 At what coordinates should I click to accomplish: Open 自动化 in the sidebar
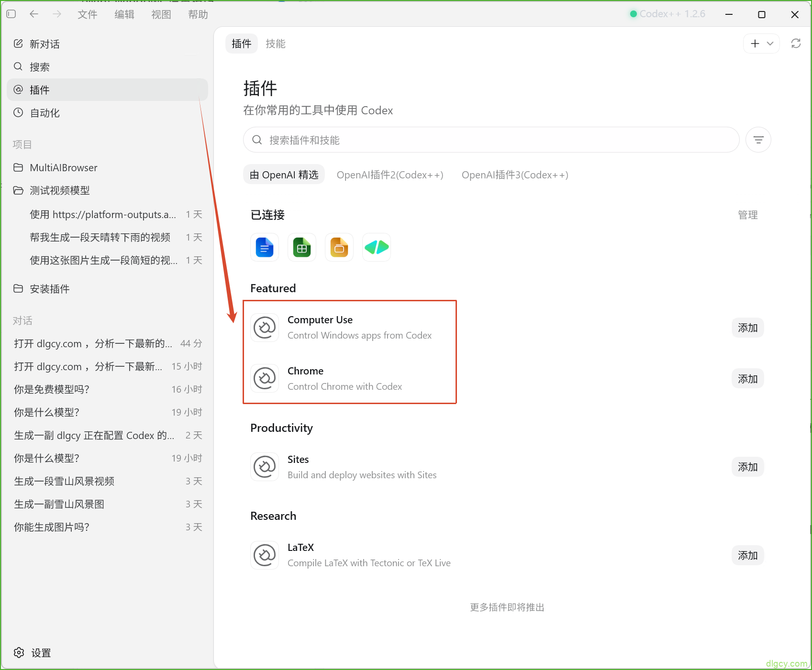[x=107, y=113]
